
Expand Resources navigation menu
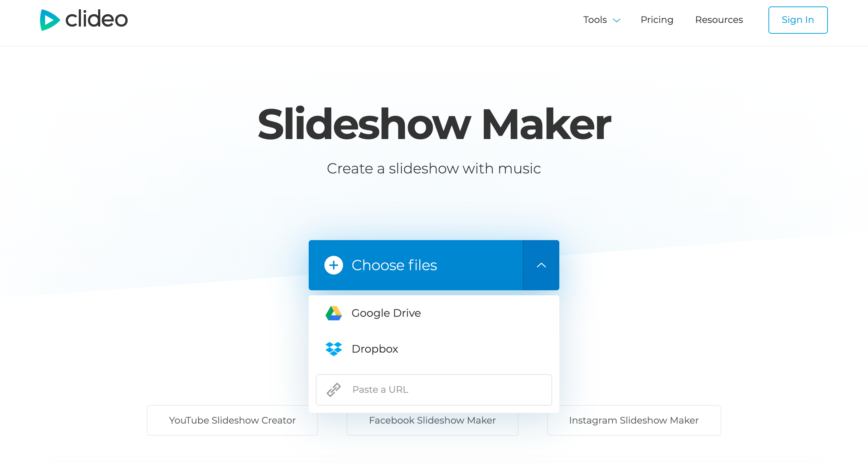719,20
